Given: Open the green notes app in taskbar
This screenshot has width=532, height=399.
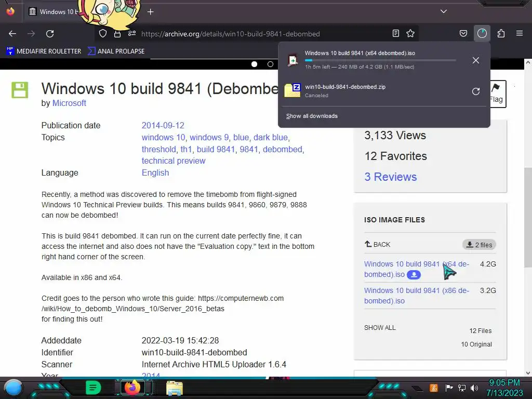Looking at the screenshot, I should (x=94, y=388).
